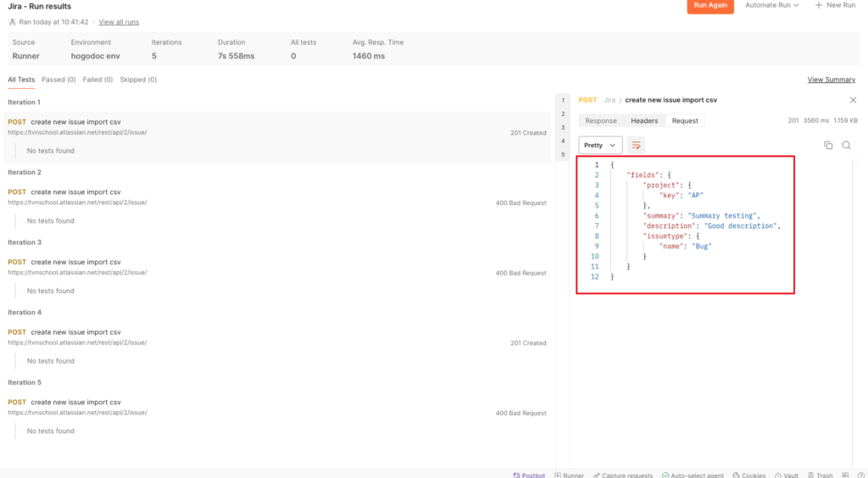Jump to iteration 4 in the number strip
The width and height of the screenshot is (868, 478).
(x=563, y=141)
